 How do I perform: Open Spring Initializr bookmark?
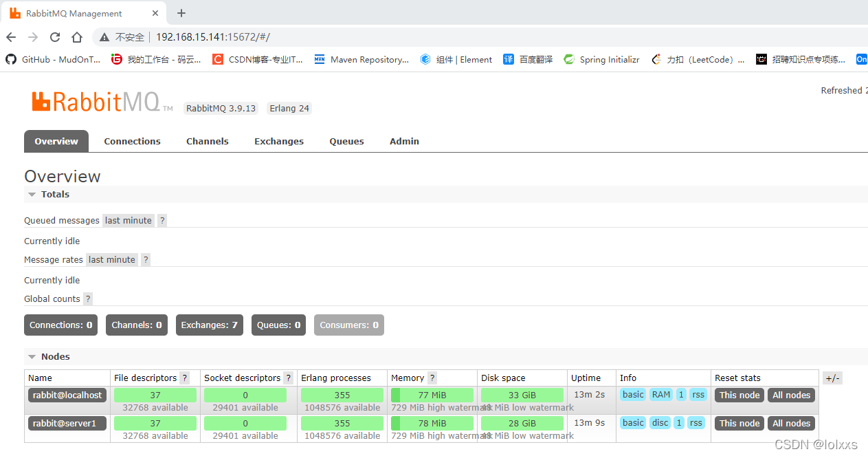pos(601,60)
